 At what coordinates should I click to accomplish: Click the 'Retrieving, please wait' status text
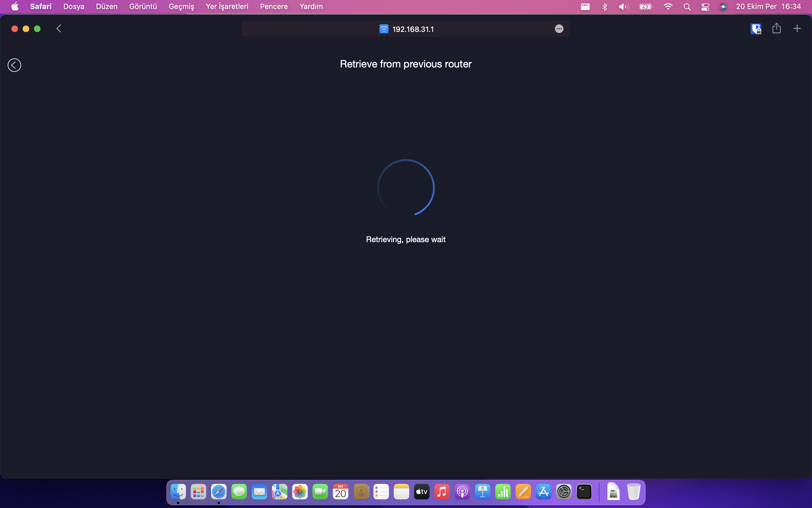(406, 239)
